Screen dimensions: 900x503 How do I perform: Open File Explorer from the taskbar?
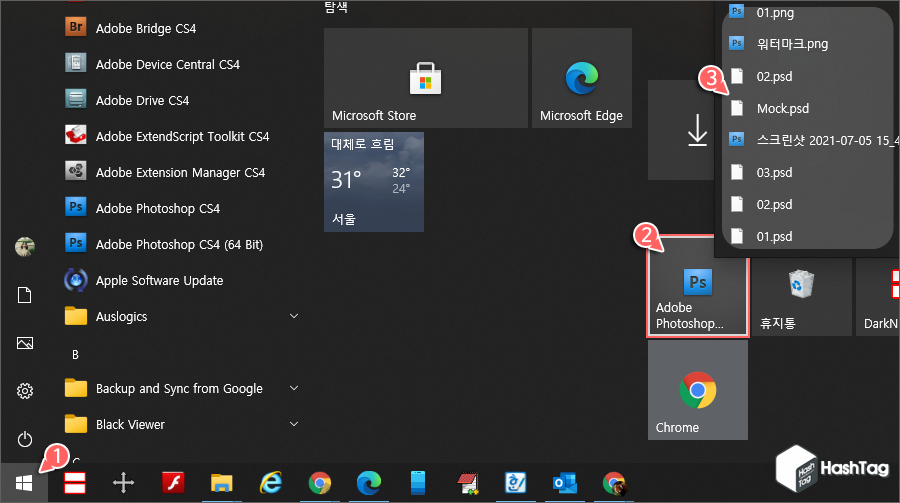point(222,483)
